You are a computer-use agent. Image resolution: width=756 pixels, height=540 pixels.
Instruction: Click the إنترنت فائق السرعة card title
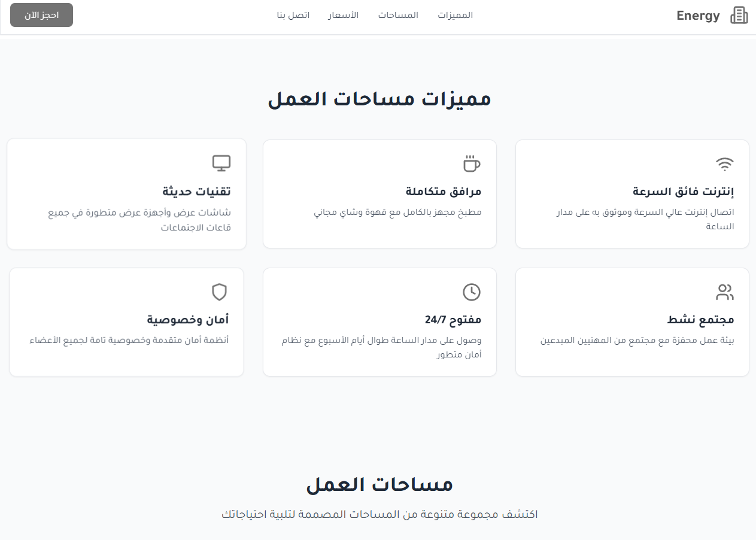[683, 192]
